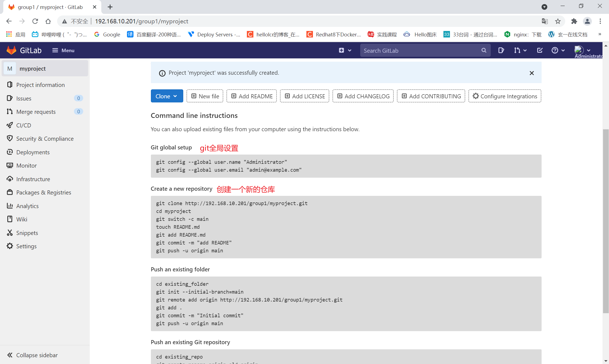Dismiss the project created alert
This screenshot has height=364, width=609.
click(532, 73)
